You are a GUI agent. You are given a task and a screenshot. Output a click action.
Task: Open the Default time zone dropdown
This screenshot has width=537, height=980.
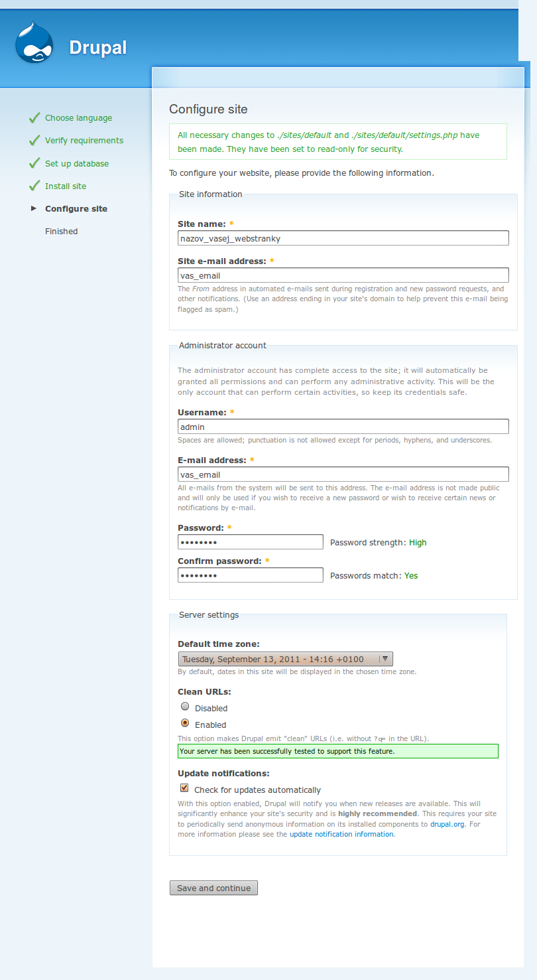286,659
